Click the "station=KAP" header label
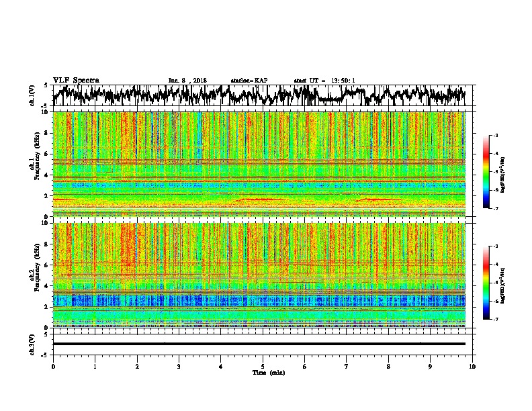The image size is (532, 411). [x=249, y=81]
